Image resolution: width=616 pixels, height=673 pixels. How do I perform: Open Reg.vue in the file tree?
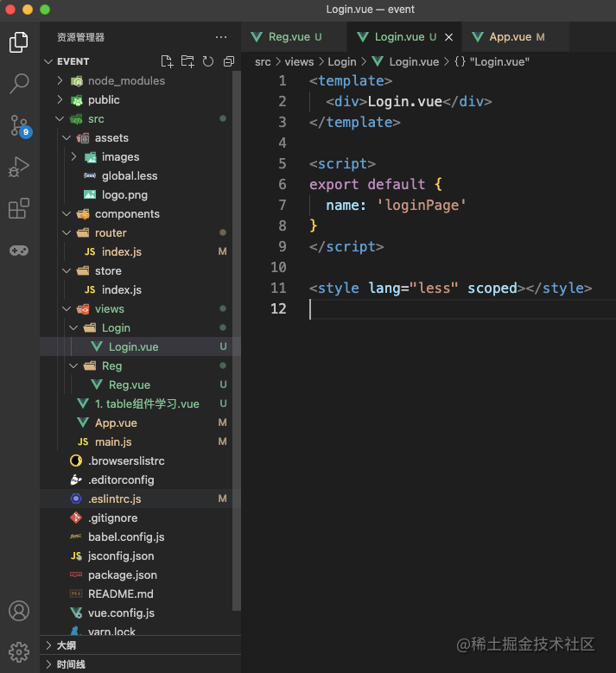coord(140,384)
